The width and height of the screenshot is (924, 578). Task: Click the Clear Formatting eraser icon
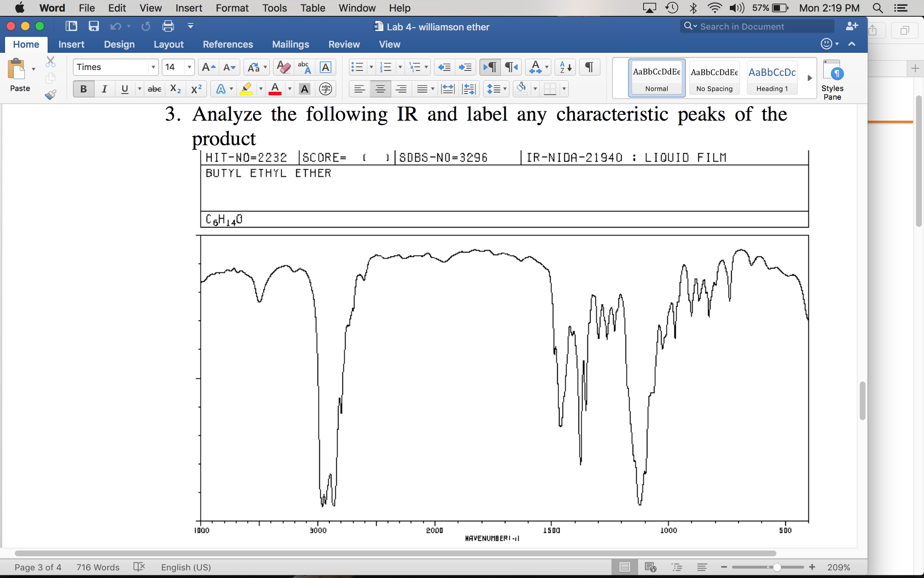(x=283, y=67)
